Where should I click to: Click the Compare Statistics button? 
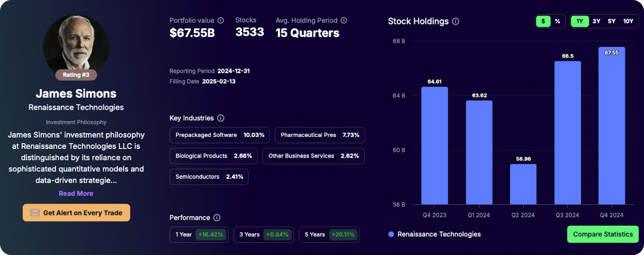pyautogui.click(x=603, y=234)
